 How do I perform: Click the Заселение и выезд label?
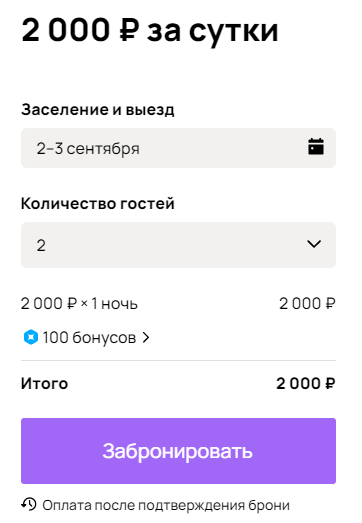98,110
